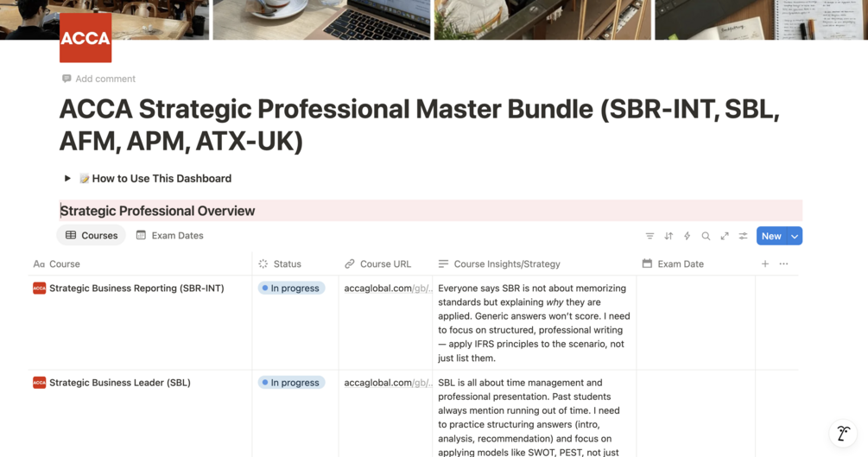The width and height of the screenshot is (868, 457).
Task: Click the Add comment text
Action: tap(105, 79)
